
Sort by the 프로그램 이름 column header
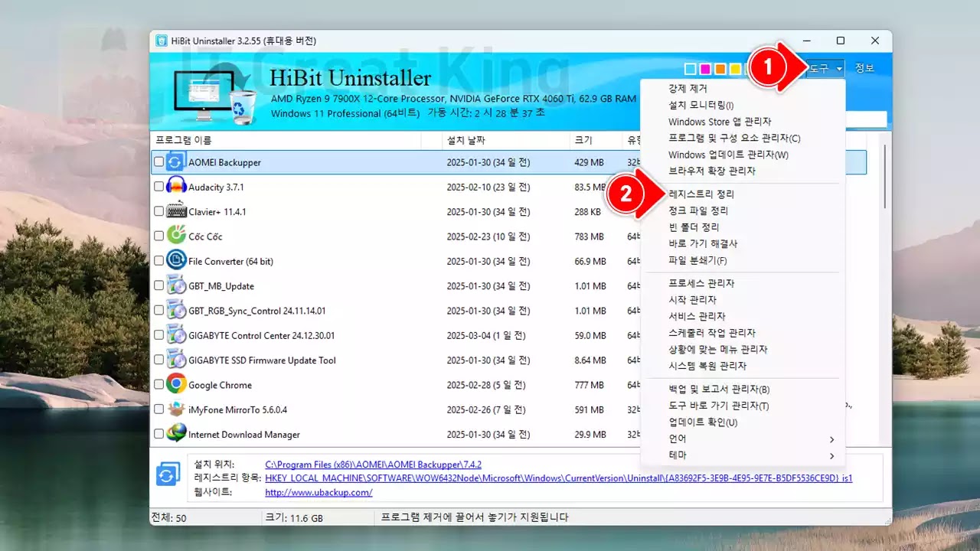(286, 141)
